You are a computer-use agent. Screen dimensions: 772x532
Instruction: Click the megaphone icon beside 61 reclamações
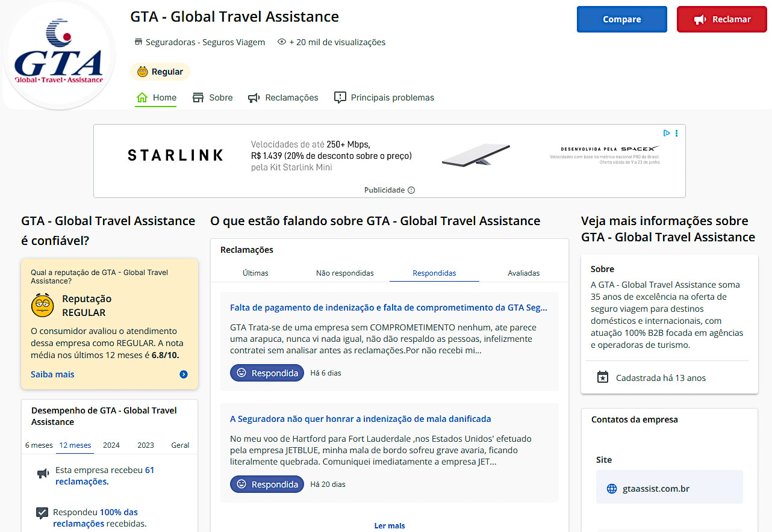[x=43, y=474]
